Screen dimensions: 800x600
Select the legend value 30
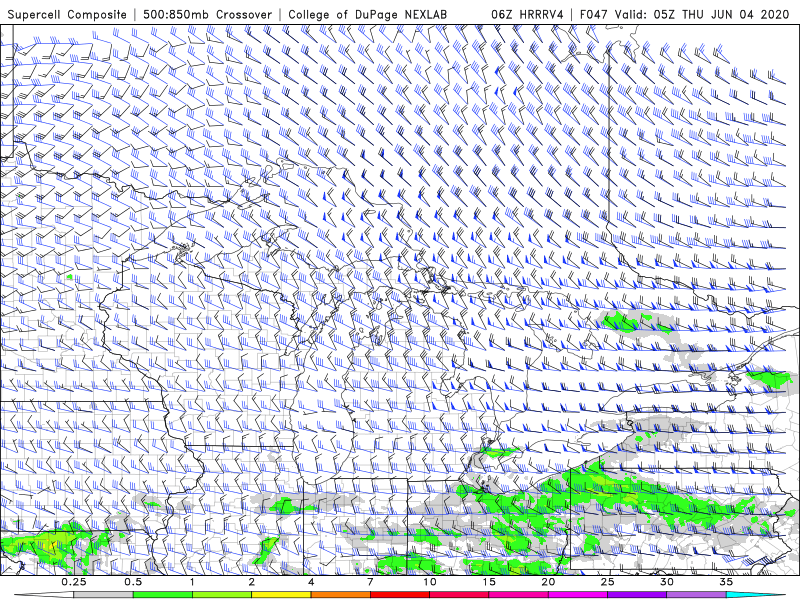[667, 582]
